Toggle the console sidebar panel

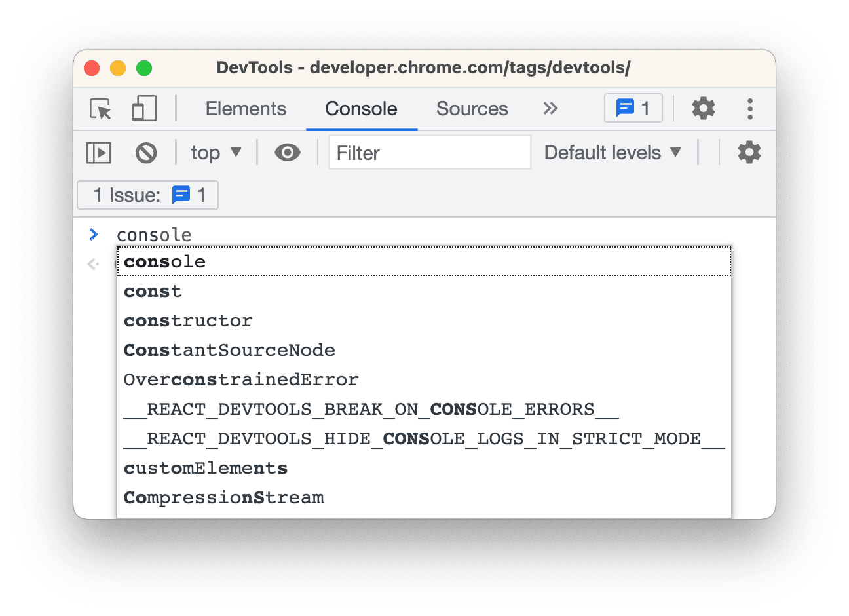[98, 152]
